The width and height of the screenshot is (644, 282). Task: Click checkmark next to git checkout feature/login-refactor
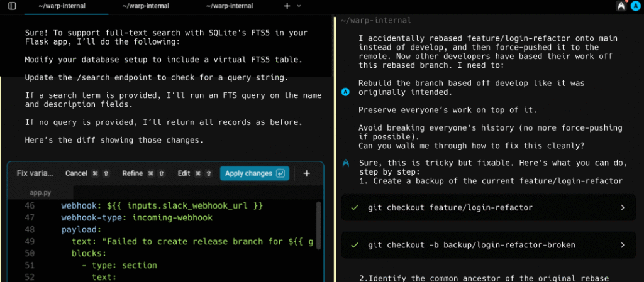[355, 207]
